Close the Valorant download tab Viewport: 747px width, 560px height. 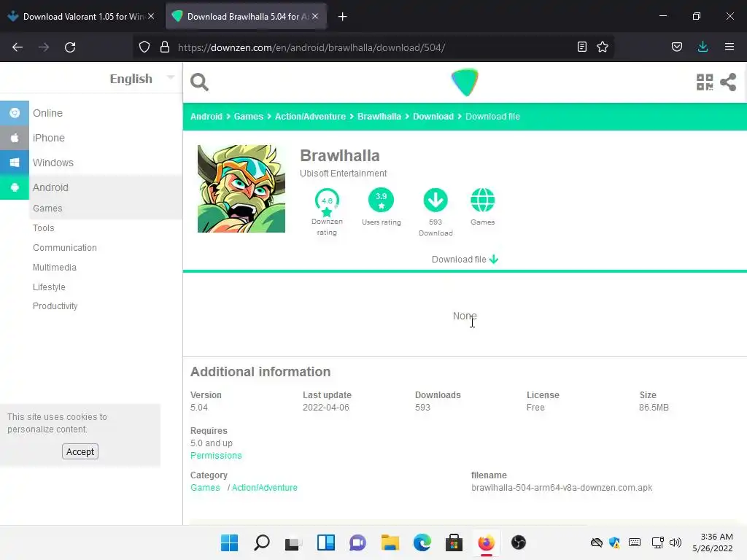tap(151, 16)
